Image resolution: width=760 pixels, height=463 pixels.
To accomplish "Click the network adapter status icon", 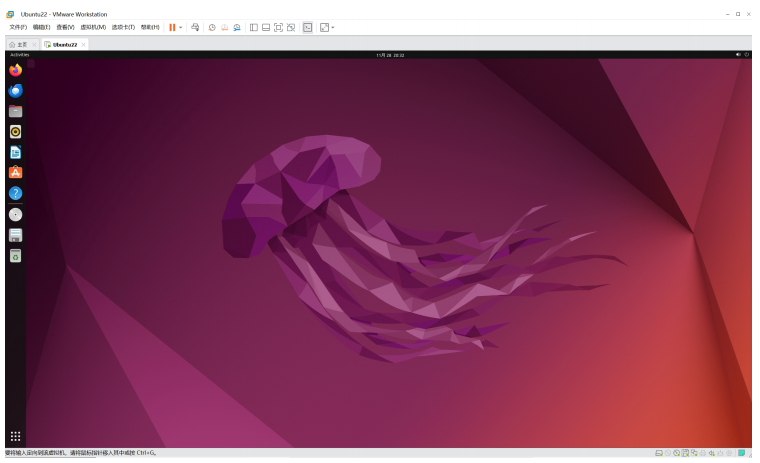I will coord(694,453).
